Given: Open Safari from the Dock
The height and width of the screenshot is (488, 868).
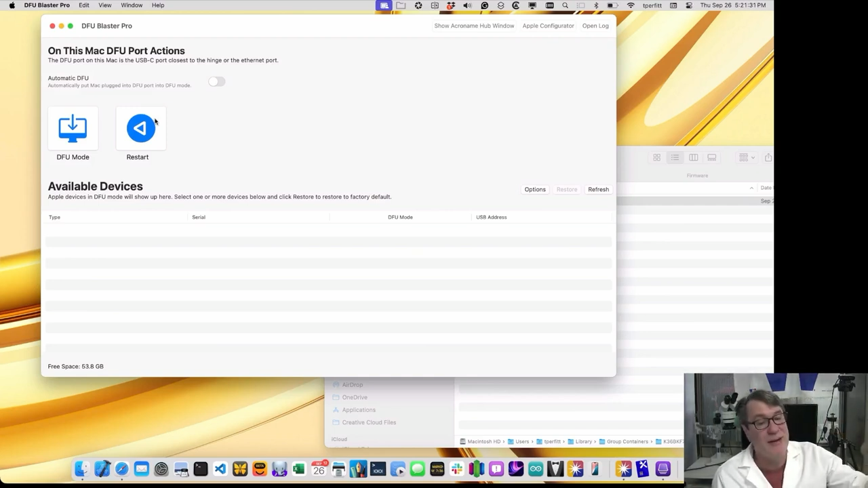Looking at the screenshot, I should [121, 469].
